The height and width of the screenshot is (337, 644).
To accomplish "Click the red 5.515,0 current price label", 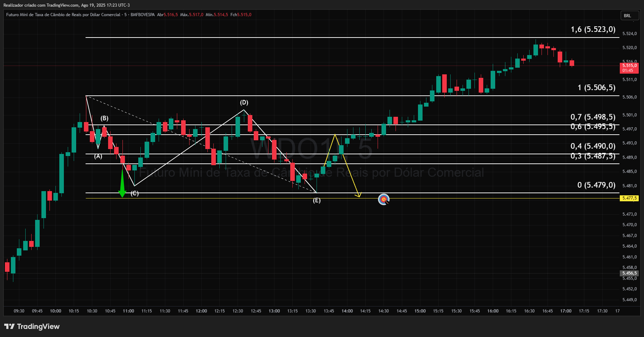I will 630,68.
